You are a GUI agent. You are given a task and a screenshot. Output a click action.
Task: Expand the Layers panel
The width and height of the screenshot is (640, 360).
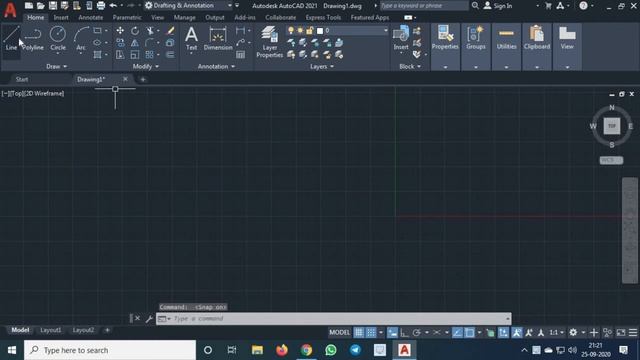(322, 66)
